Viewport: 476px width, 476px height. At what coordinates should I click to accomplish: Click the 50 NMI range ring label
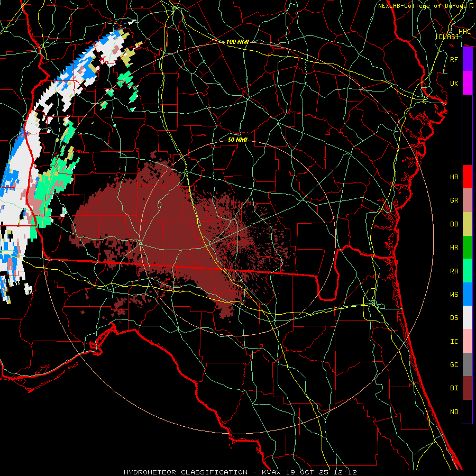(x=237, y=140)
